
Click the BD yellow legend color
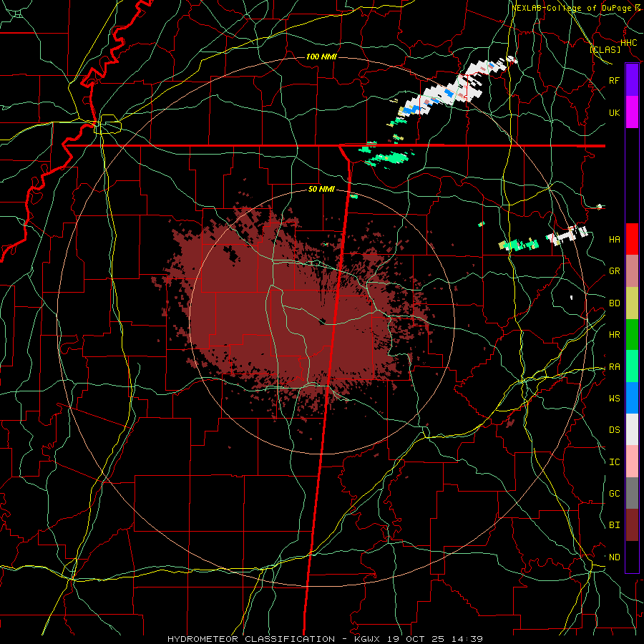(x=632, y=303)
